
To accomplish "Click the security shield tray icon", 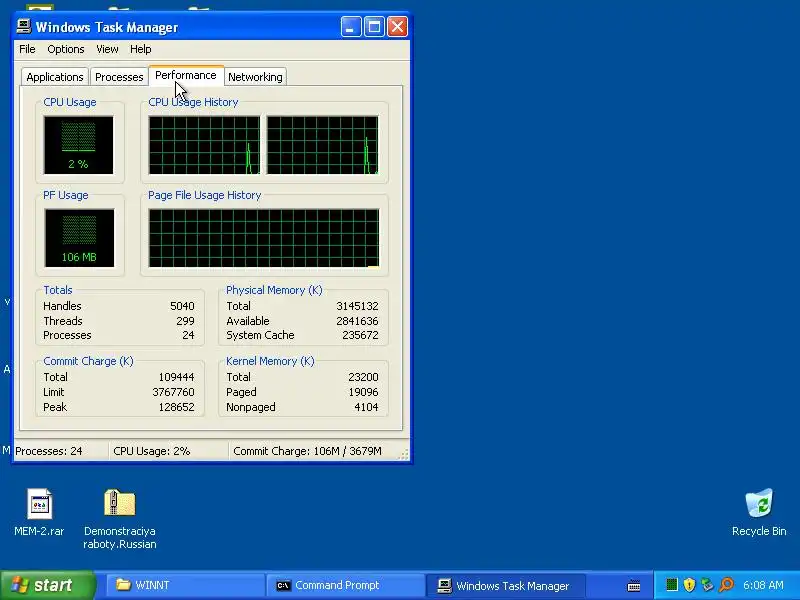I will [x=689, y=585].
